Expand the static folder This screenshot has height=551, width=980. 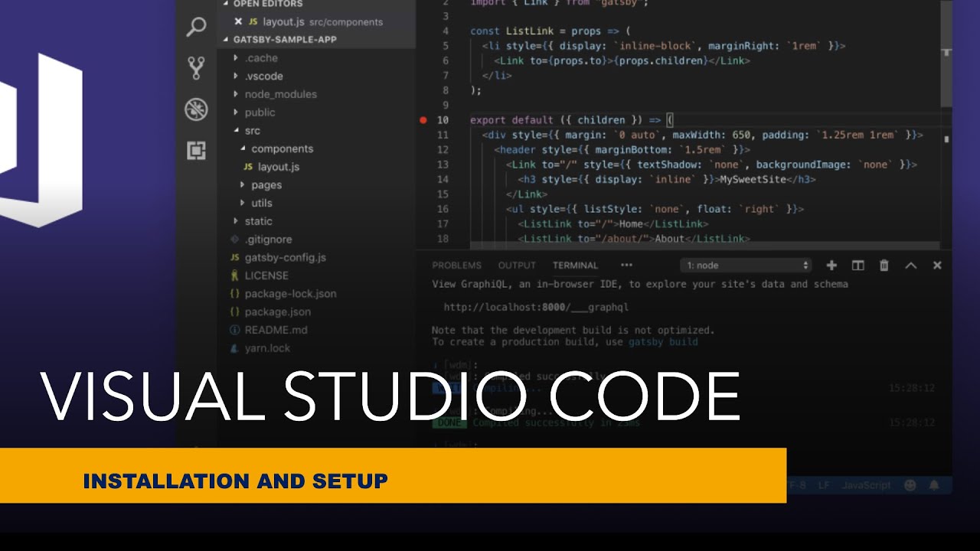(236, 221)
